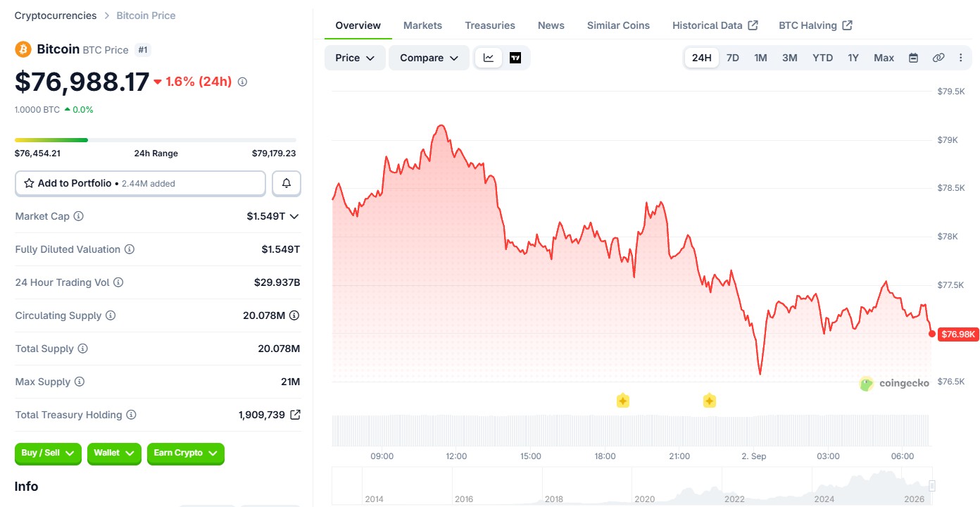Screen dimensions: 980x507
Task: Click the 1.0000 BTC text
Action: [37, 110]
